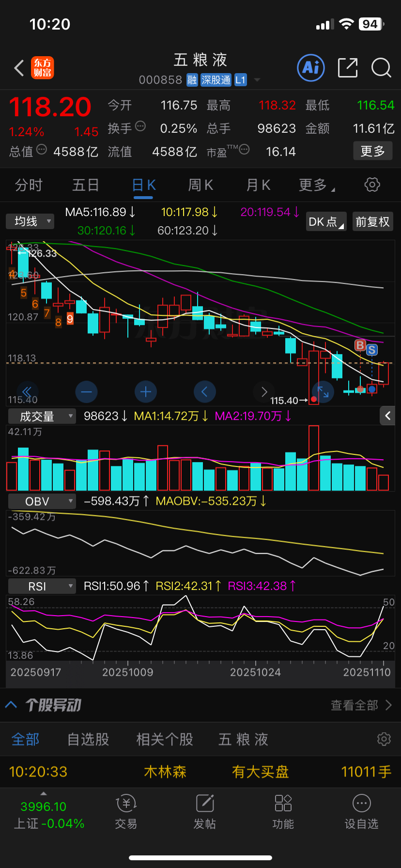The image size is (401, 868).
Task: Tap 上证 3996.10 index ticker
Action: [48, 815]
